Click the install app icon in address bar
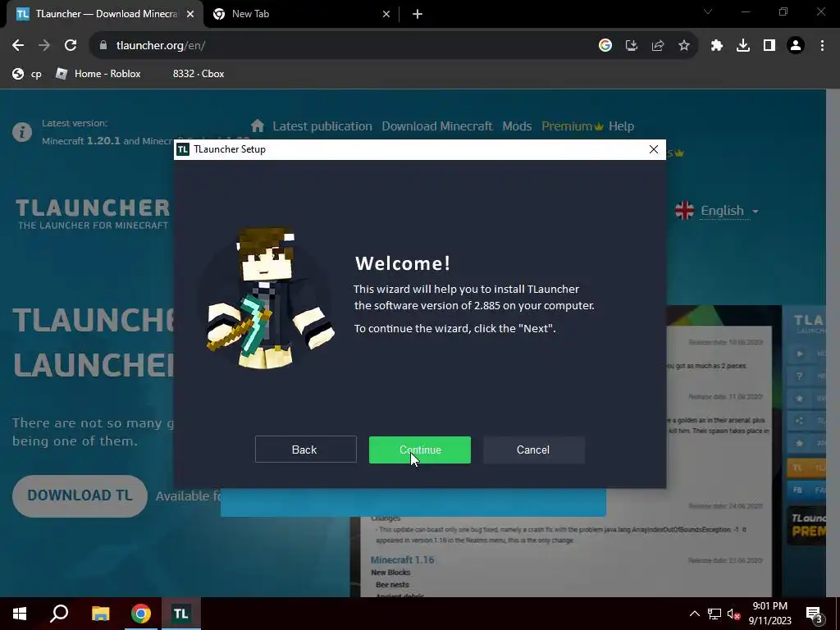 pyautogui.click(x=632, y=46)
